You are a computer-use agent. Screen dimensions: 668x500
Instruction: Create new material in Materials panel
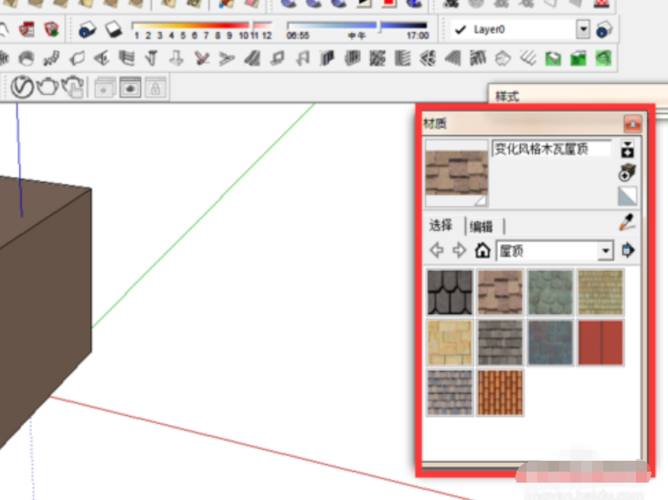627,172
